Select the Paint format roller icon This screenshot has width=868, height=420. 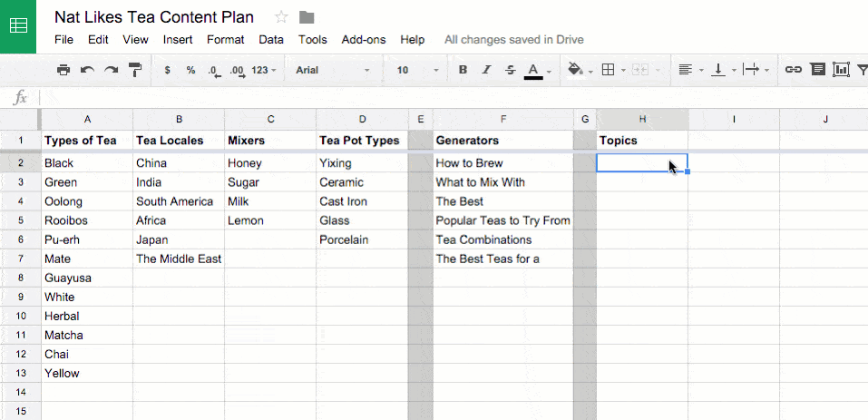(135, 70)
